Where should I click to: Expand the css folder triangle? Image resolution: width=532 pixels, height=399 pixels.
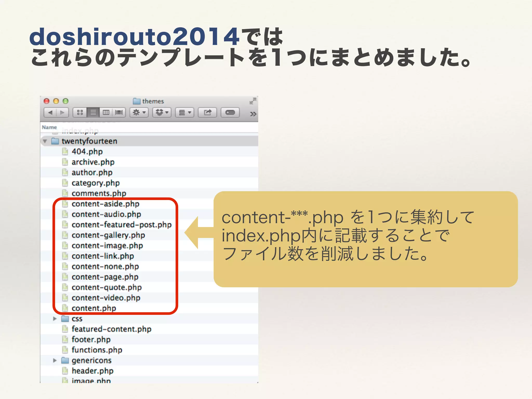tap(55, 319)
